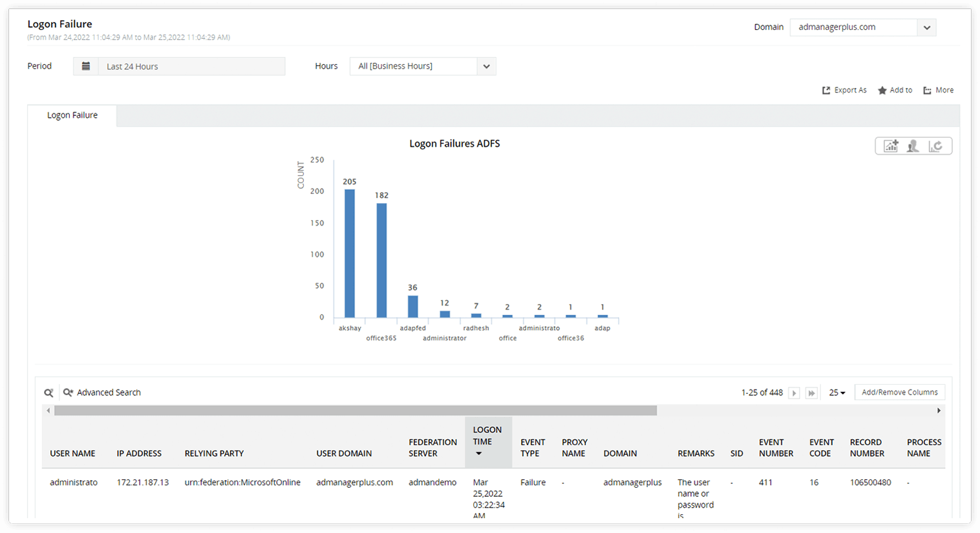Jump to last page of results

812,393
